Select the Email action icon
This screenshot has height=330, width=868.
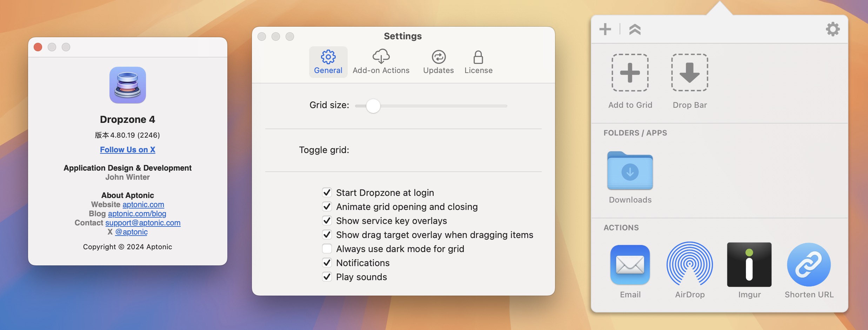click(630, 265)
